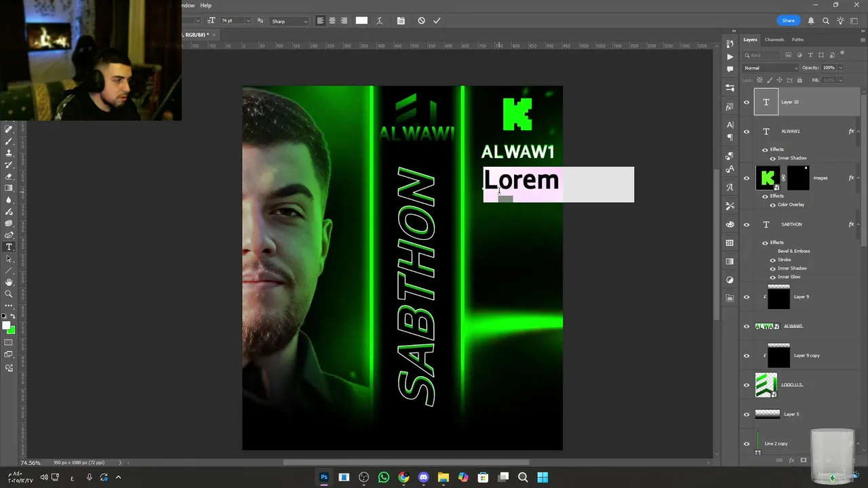This screenshot has height=488, width=868.
Task: Center align the text
Action: point(332,21)
